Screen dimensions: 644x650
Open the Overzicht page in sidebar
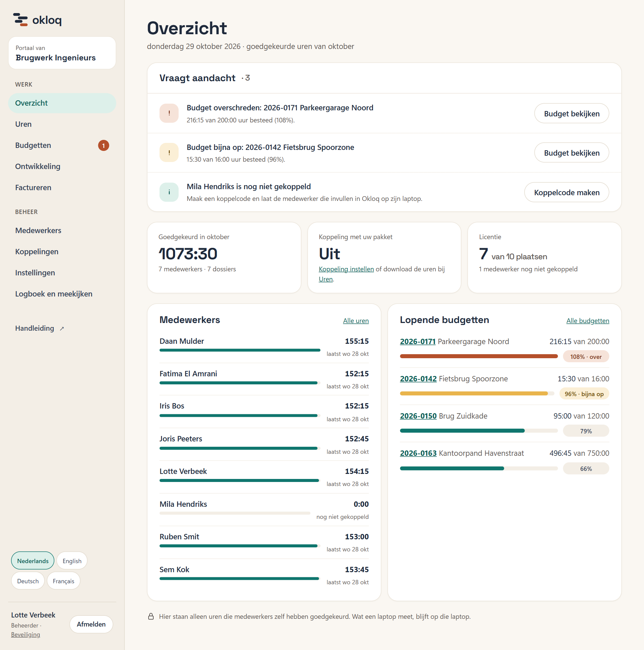coord(62,103)
